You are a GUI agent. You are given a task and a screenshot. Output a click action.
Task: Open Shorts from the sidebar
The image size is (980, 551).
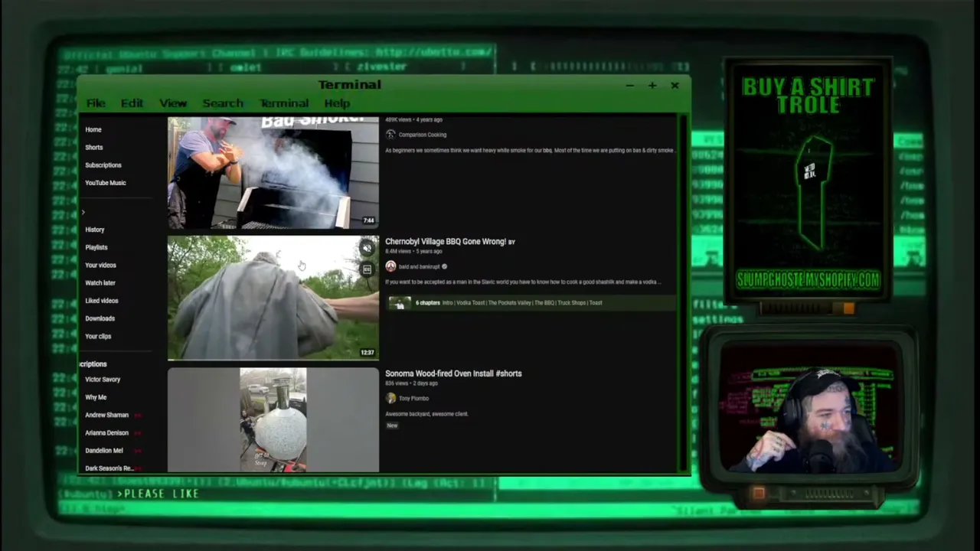pos(94,148)
